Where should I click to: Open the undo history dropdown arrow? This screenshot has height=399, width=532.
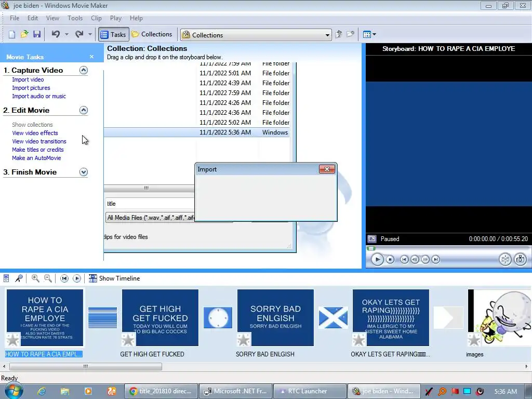coord(66,34)
